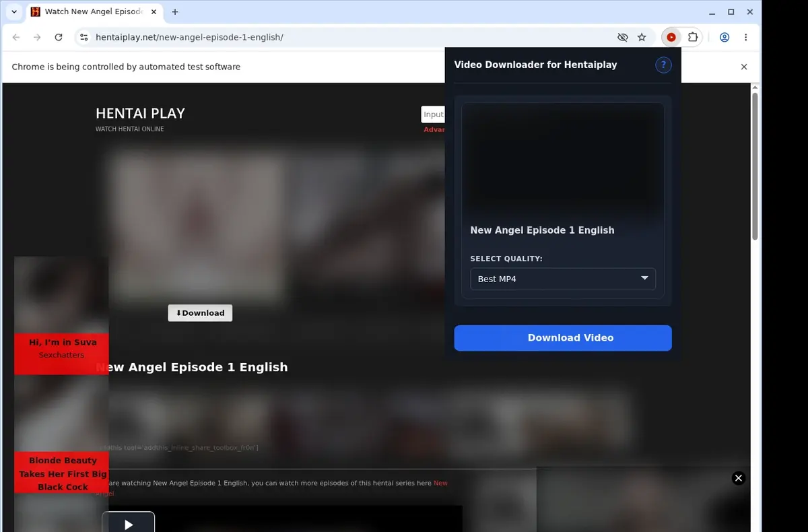Click the 'WATCH HENTAI ONLINE' tagline

[x=129, y=129]
